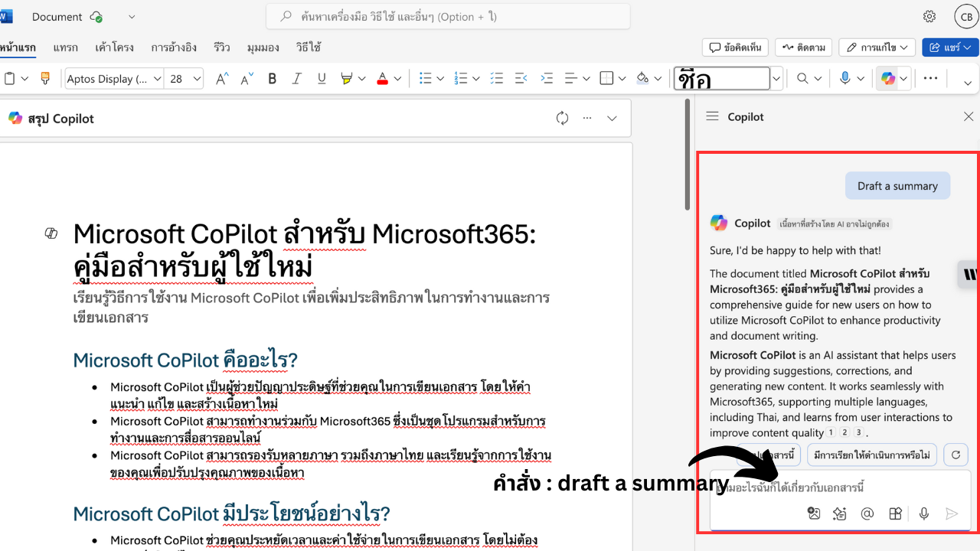980x551 pixels.
Task: Click the add image icon in Copilot input
Action: pos(814,514)
